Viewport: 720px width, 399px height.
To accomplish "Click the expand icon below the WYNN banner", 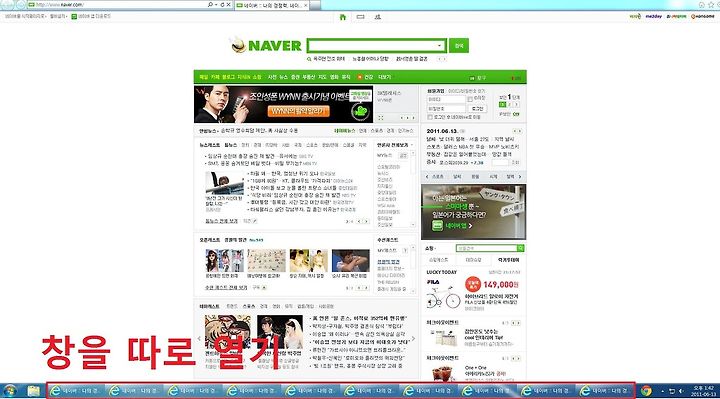I will [381, 118].
